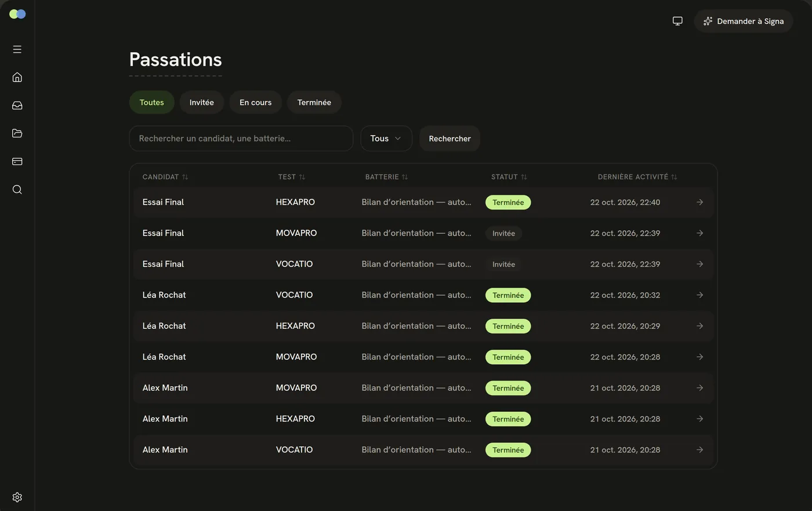Viewport: 812px width, 511px height.
Task: Open the credit card billing icon
Action: coord(17,161)
